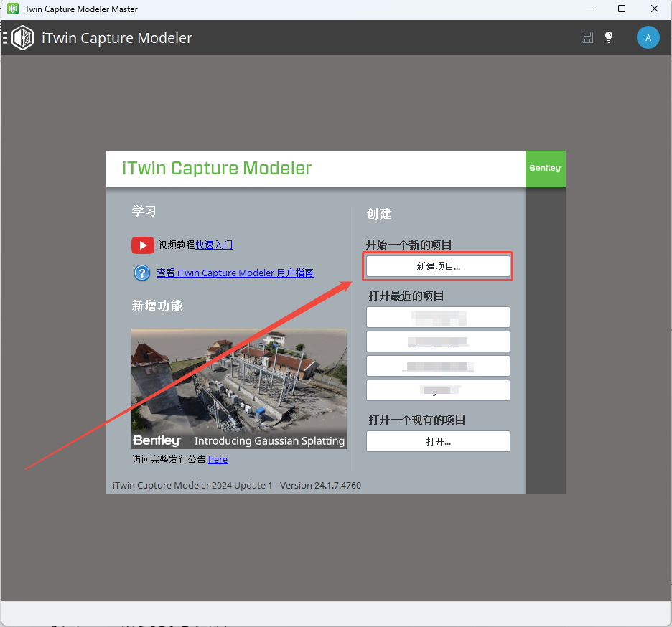Viewport: 672px width, 627px height.
Task: Click the 新增功能 heading
Action: click(x=157, y=306)
